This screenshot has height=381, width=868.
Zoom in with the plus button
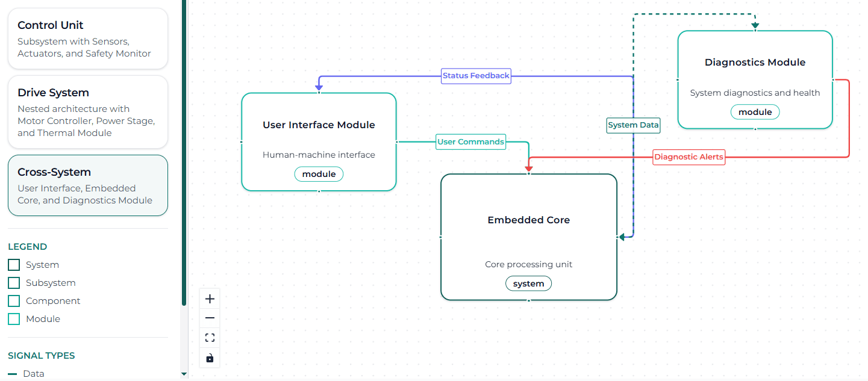(210, 299)
